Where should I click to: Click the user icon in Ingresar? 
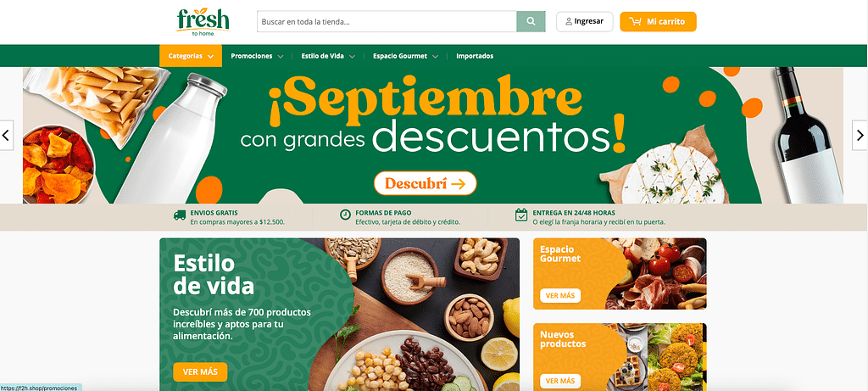[569, 22]
